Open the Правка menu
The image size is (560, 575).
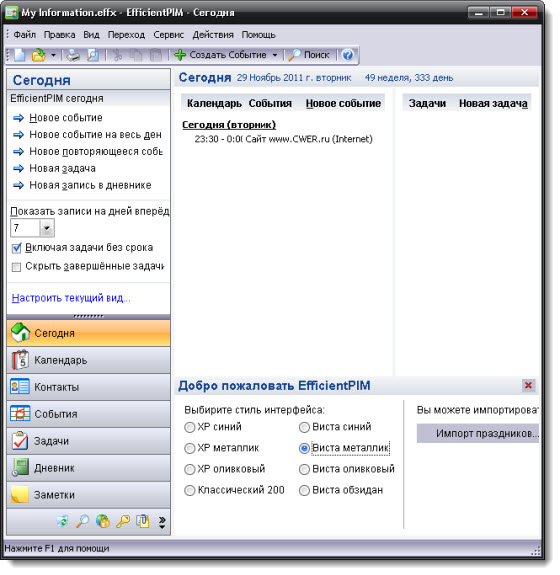point(59,35)
